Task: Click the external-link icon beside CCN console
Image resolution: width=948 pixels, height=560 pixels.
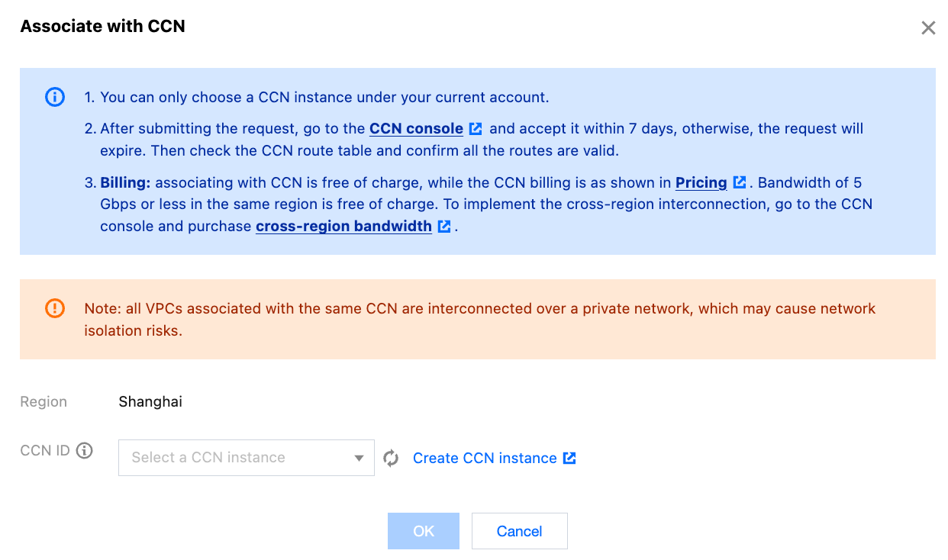Action: point(476,129)
